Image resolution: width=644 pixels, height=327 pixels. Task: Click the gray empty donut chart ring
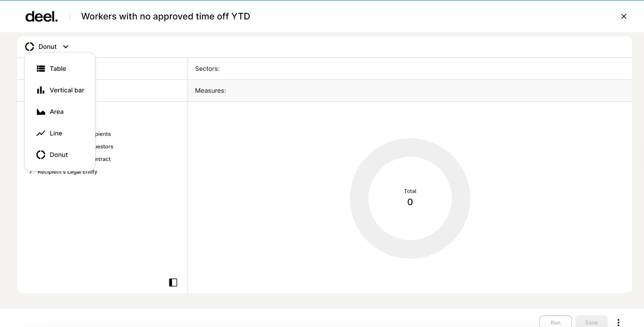click(x=359, y=199)
